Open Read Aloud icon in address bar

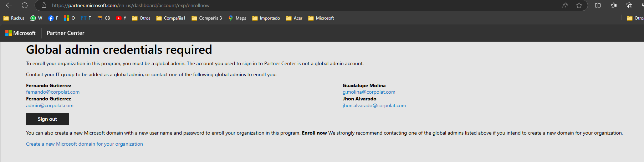(x=565, y=5)
